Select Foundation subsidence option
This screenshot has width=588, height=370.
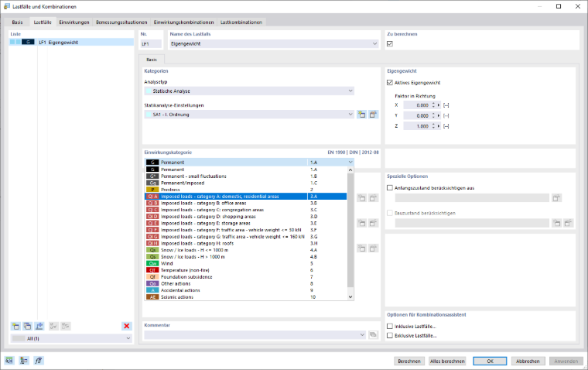tap(245, 277)
